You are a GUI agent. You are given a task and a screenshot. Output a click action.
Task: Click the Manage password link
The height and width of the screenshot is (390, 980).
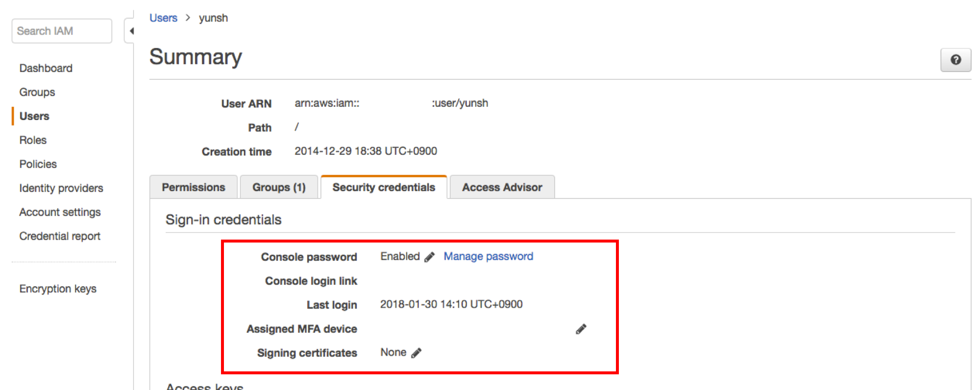coord(488,256)
